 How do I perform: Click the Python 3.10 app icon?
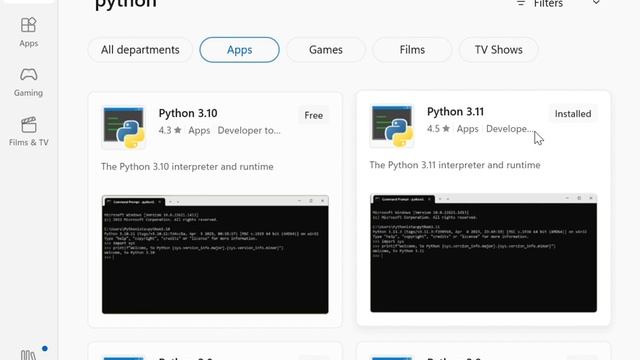coord(124,127)
